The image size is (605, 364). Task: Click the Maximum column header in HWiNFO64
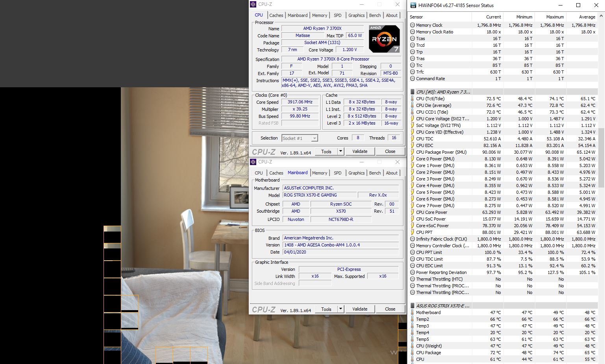[x=555, y=17]
